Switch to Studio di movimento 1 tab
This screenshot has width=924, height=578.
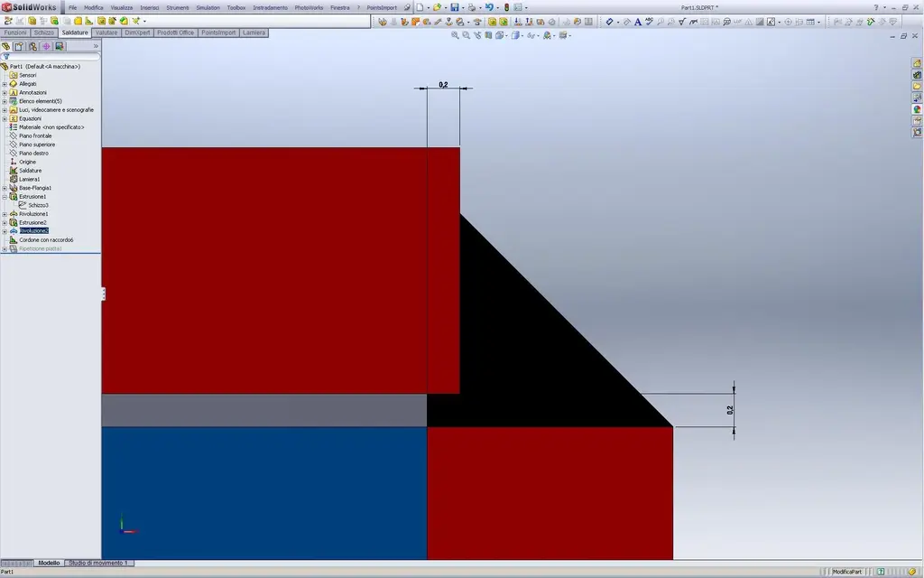(98, 564)
